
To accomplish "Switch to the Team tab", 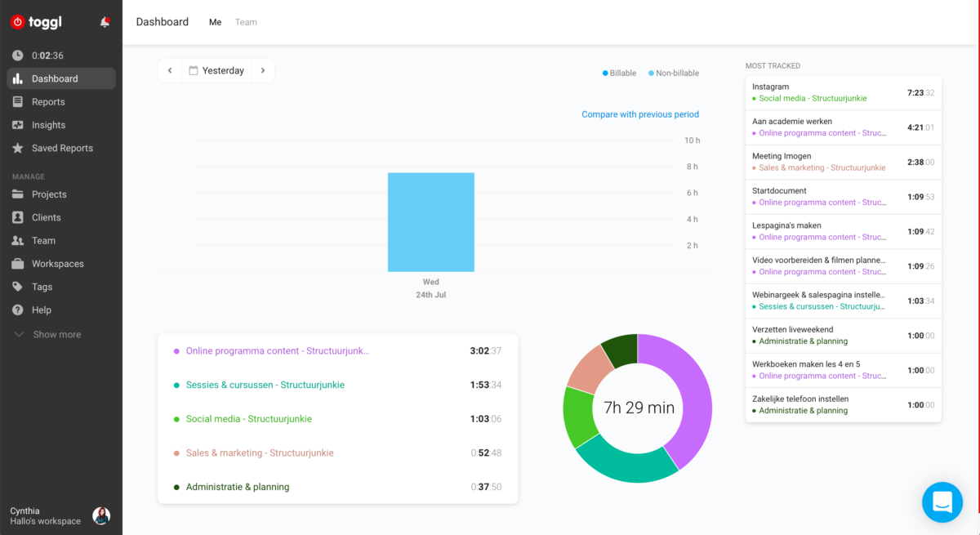I will [246, 22].
